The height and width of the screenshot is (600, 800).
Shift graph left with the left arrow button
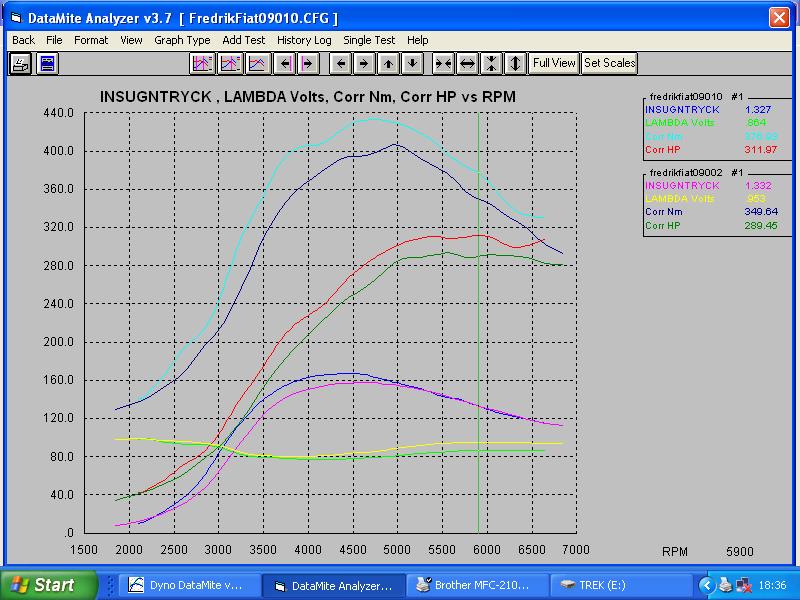[x=341, y=63]
